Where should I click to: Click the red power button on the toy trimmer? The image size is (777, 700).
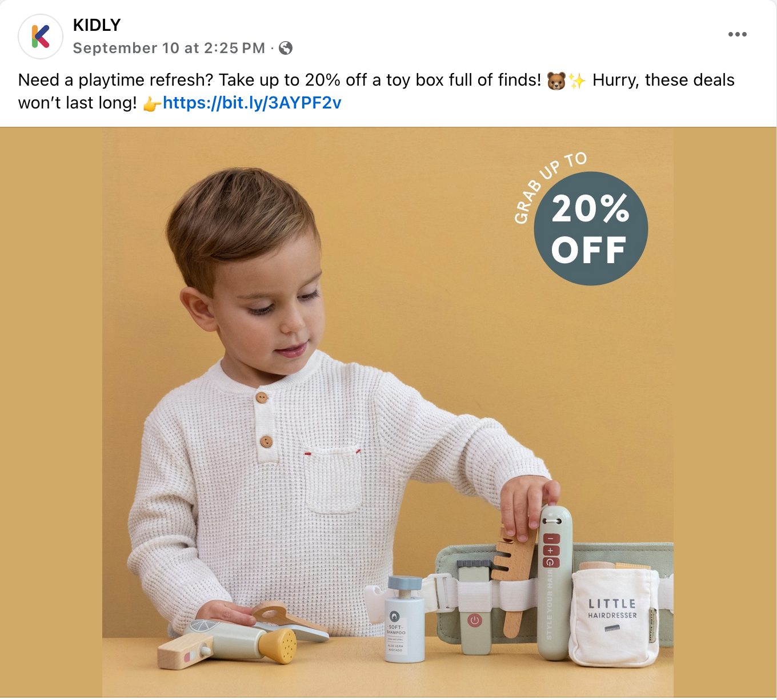tap(474, 620)
